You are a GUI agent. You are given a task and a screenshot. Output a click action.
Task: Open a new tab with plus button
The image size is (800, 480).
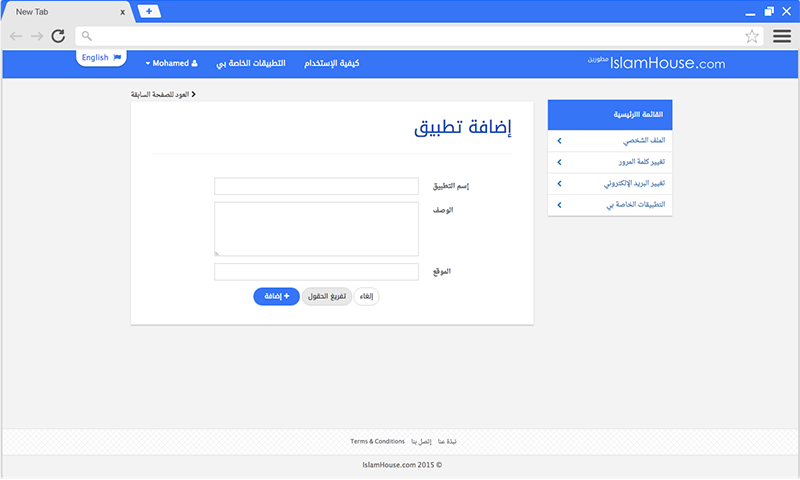148,11
